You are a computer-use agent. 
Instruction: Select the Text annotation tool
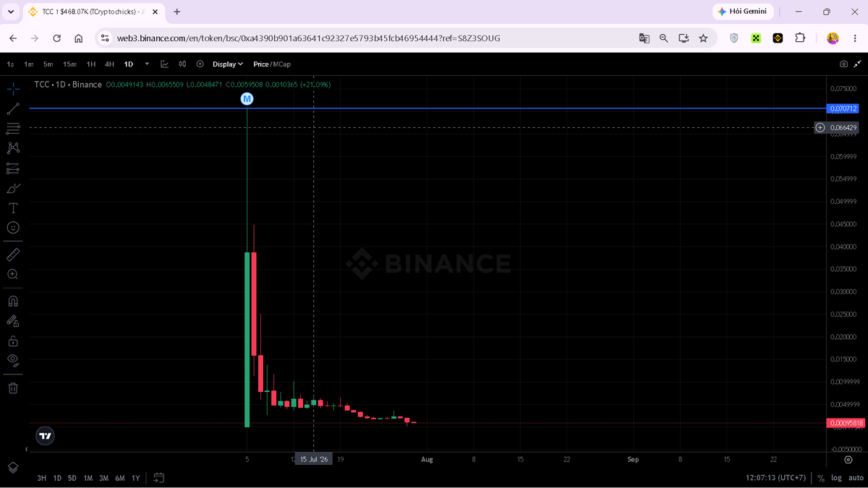coord(13,208)
